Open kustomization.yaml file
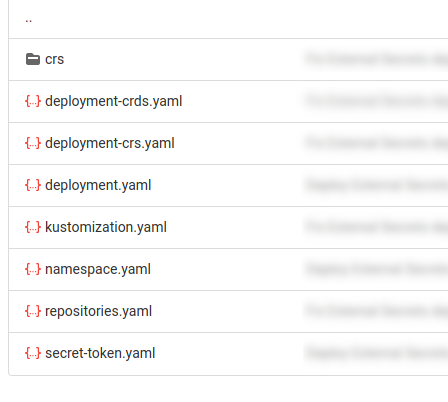 click(x=106, y=227)
